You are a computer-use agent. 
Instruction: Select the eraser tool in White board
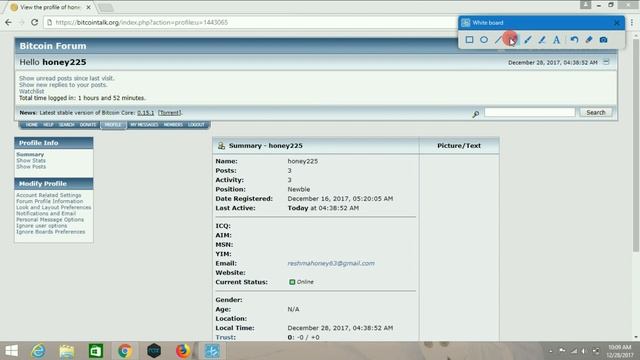589,40
